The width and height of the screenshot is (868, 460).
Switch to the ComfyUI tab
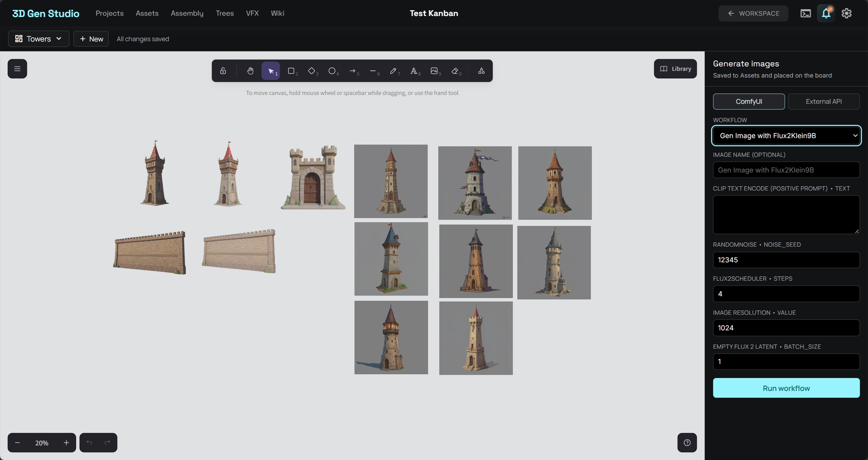749,101
